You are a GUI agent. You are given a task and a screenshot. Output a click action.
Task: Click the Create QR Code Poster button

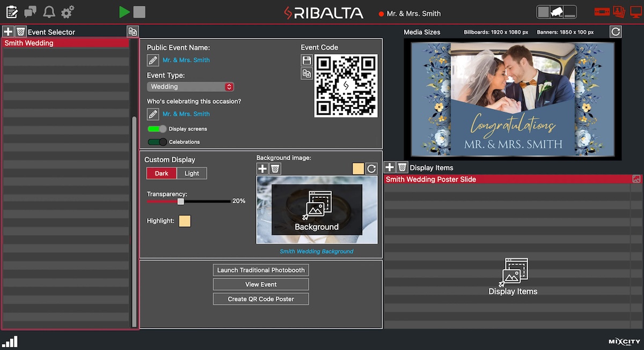261,299
